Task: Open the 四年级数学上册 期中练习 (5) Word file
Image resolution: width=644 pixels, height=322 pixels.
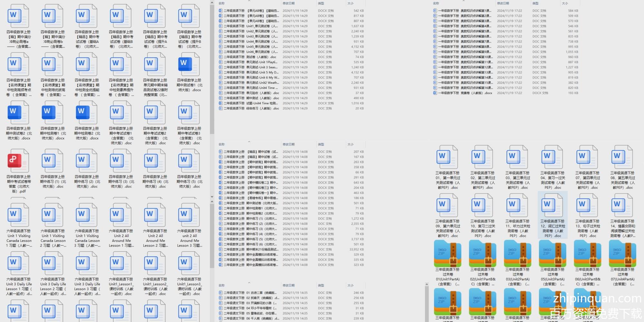Action: click(189, 163)
